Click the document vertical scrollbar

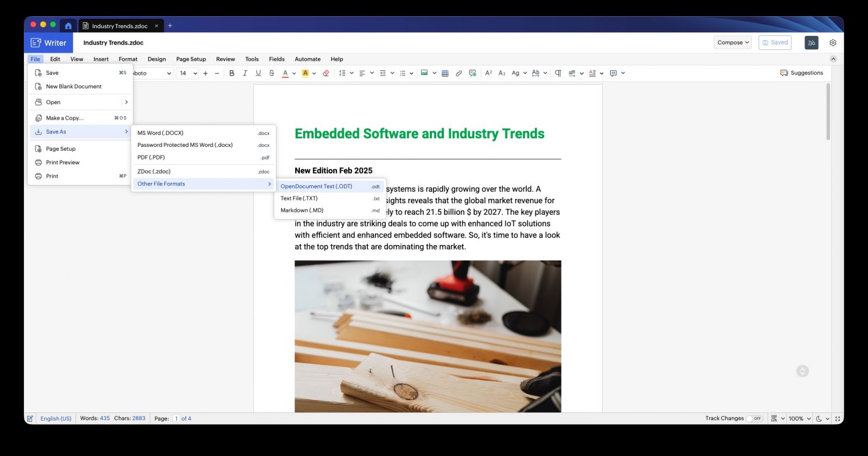point(828,112)
